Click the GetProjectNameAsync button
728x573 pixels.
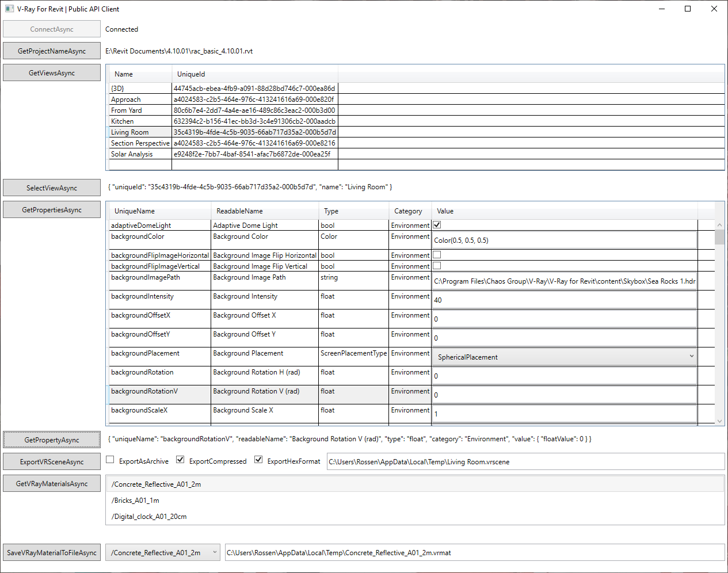pyautogui.click(x=52, y=51)
